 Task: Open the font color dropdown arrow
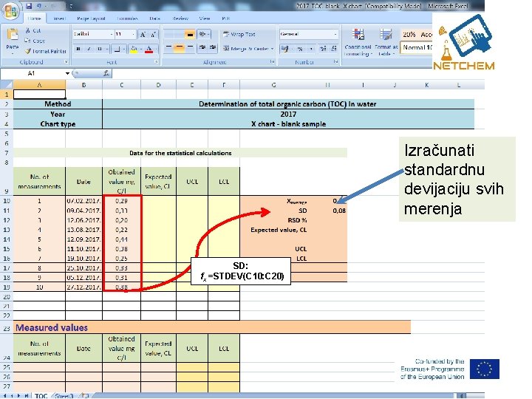coord(155,50)
